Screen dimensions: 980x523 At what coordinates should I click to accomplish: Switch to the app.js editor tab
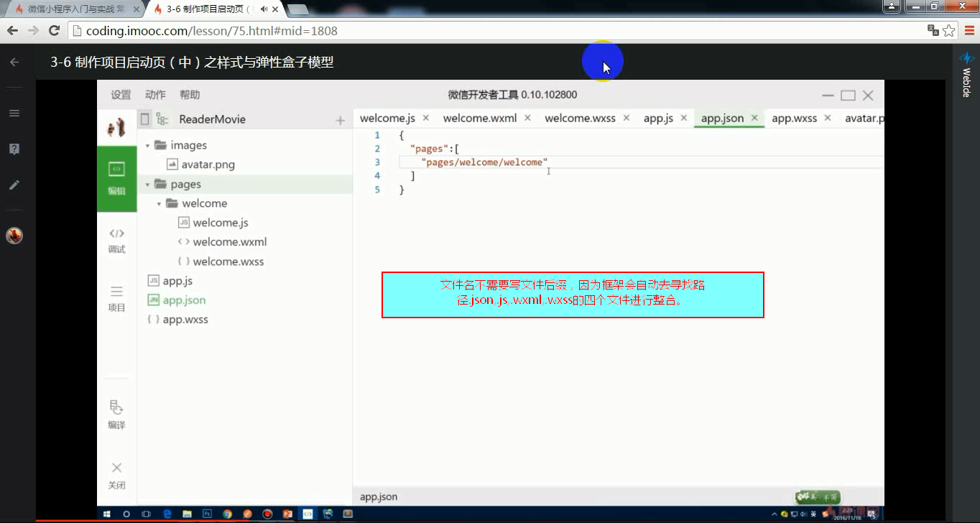(658, 119)
